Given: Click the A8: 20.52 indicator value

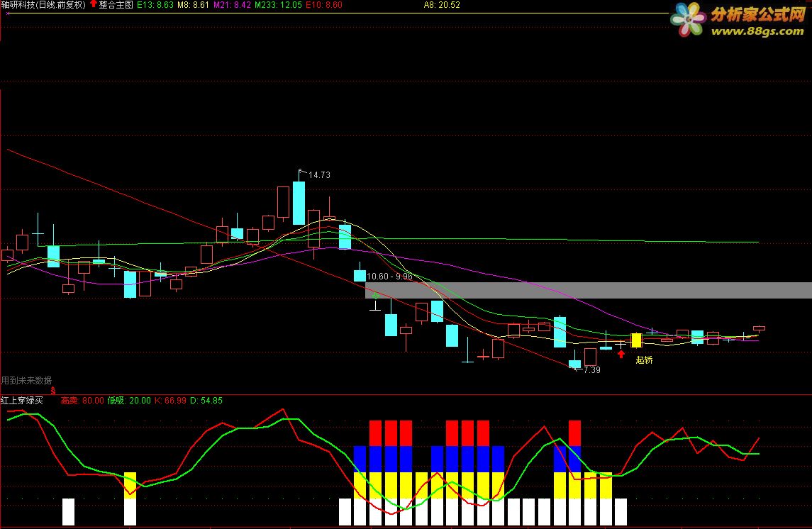Looking at the screenshot, I should click(442, 5).
